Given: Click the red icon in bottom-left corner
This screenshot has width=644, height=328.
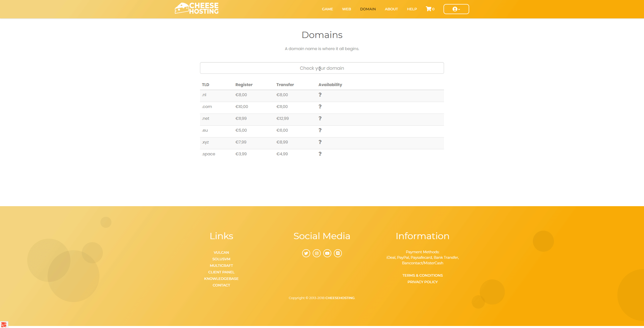Looking at the screenshot, I should 4,324.
